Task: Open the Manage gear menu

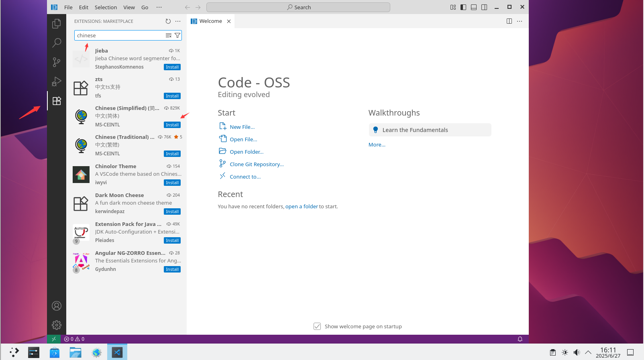Action: pos(57,325)
